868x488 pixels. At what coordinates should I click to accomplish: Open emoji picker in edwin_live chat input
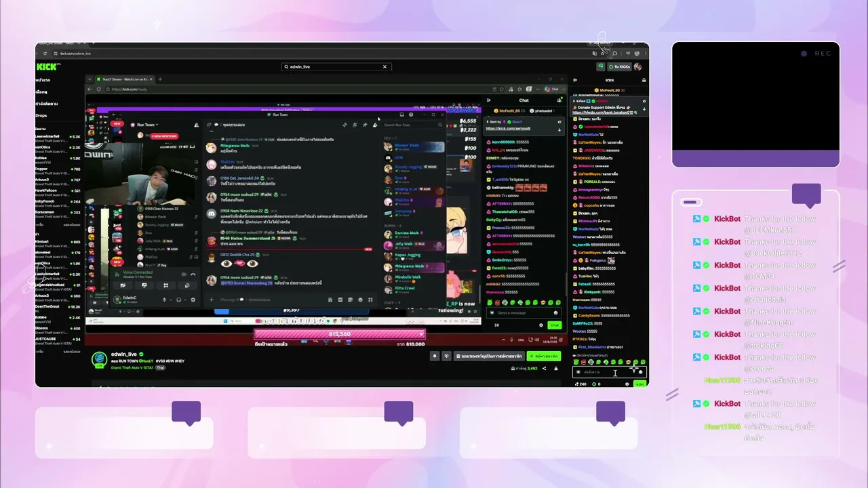tap(641, 372)
